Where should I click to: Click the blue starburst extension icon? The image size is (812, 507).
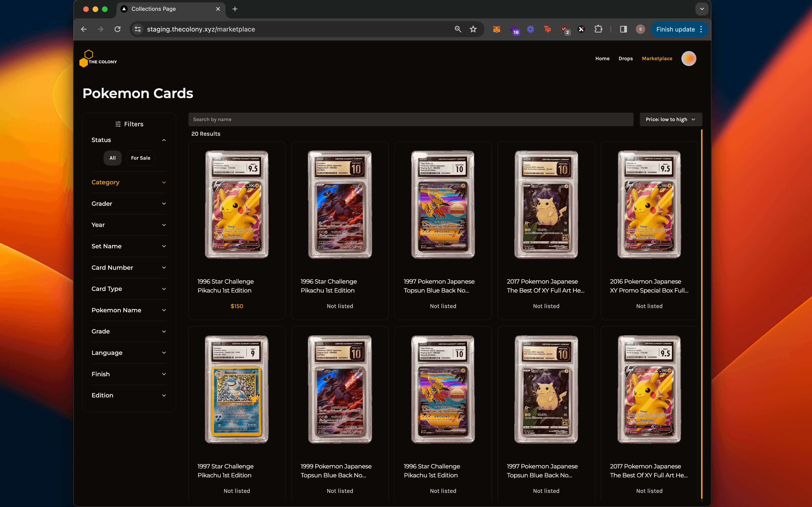tap(530, 29)
